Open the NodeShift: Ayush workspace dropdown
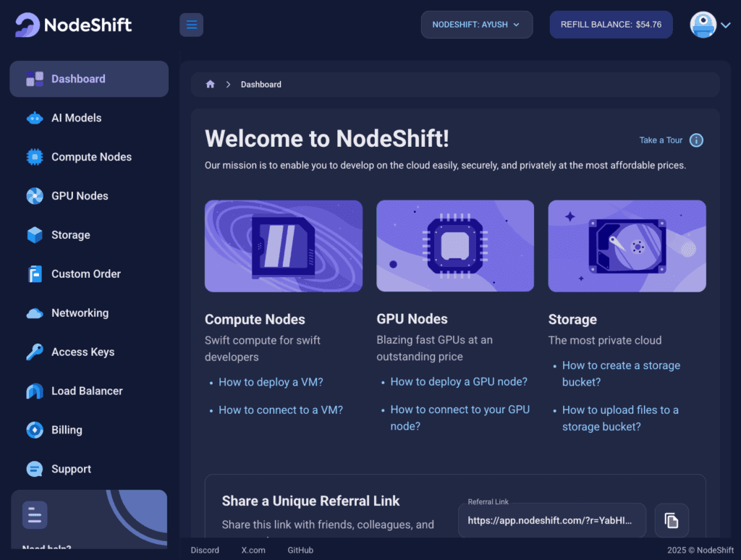The image size is (741, 560). coord(477,25)
